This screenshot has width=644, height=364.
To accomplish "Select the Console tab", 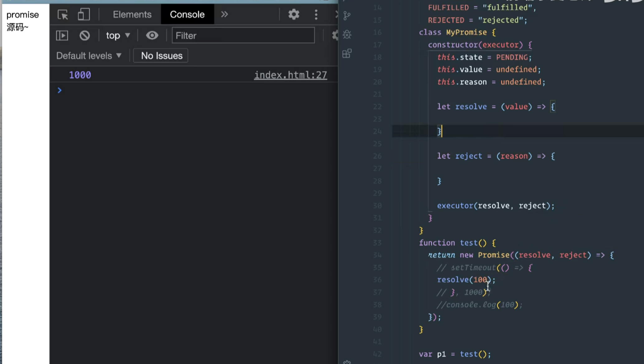I will 187,14.
